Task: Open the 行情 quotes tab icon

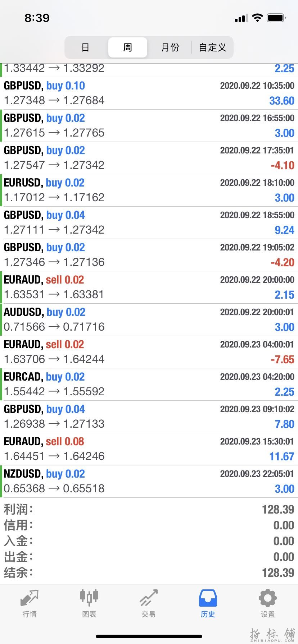Action: coord(30,598)
